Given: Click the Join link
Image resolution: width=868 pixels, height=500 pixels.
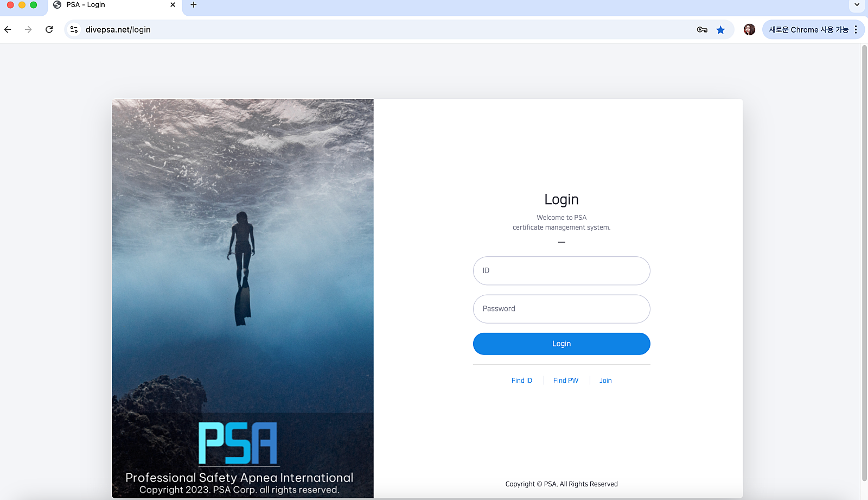Looking at the screenshot, I should tap(605, 381).
